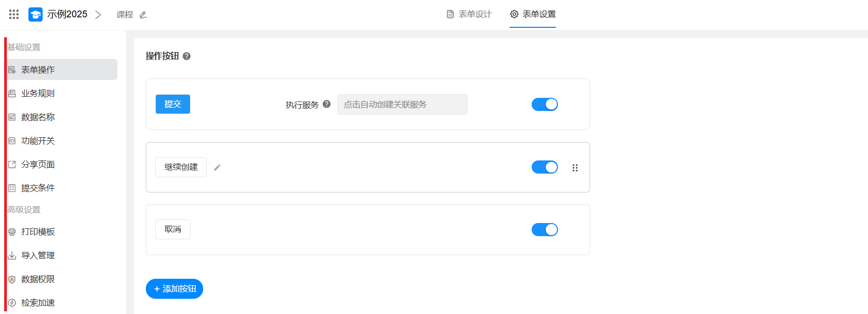The width and height of the screenshot is (868, 314).
Task: Click help icon next to 操作按钮
Action: pos(186,56)
